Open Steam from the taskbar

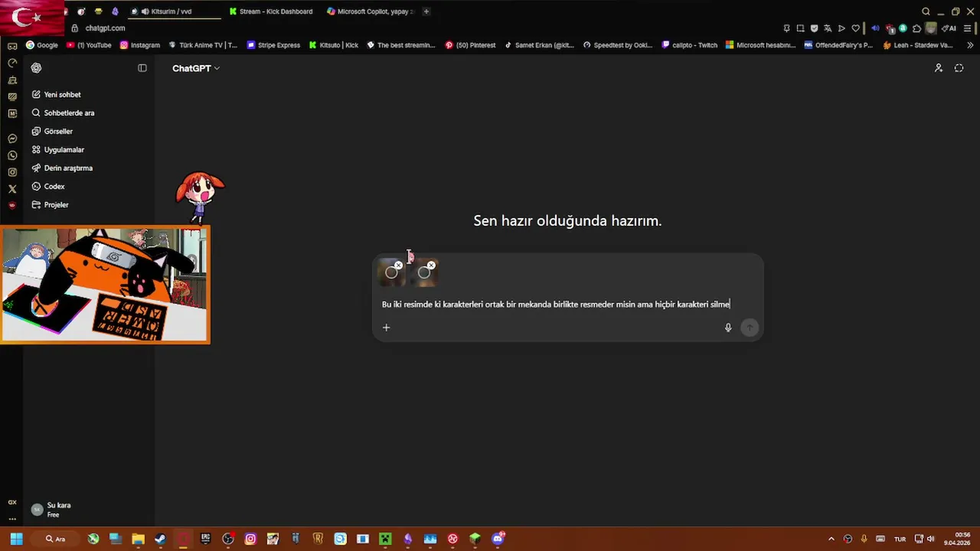click(160, 539)
